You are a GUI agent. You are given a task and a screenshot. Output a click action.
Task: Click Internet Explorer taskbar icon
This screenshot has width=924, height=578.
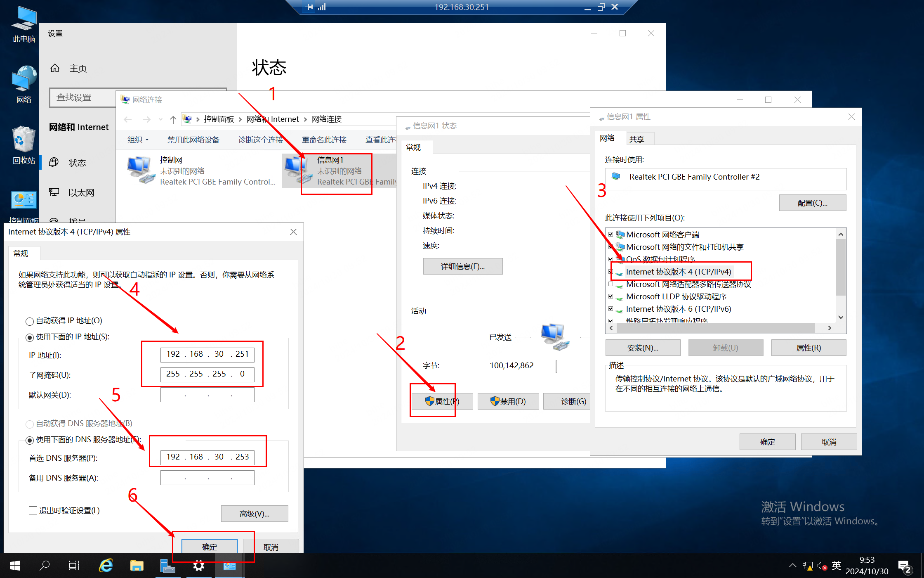pyautogui.click(x=106, y=565)
